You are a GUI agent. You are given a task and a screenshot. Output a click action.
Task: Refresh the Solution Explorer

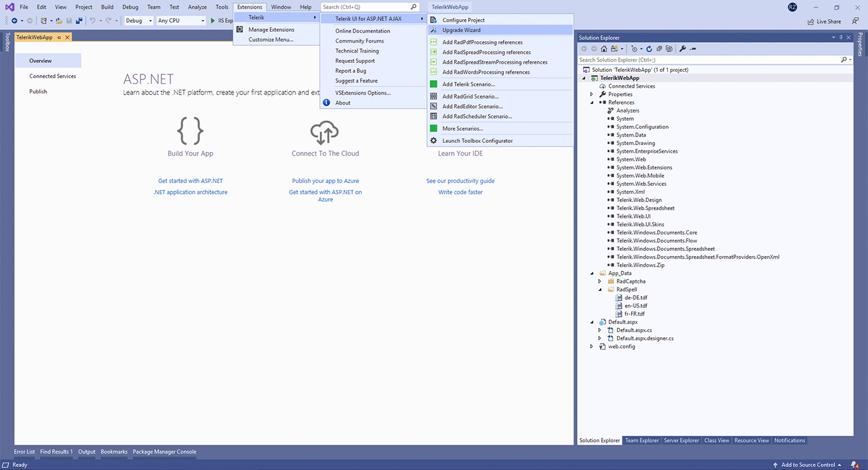point(649,49)
